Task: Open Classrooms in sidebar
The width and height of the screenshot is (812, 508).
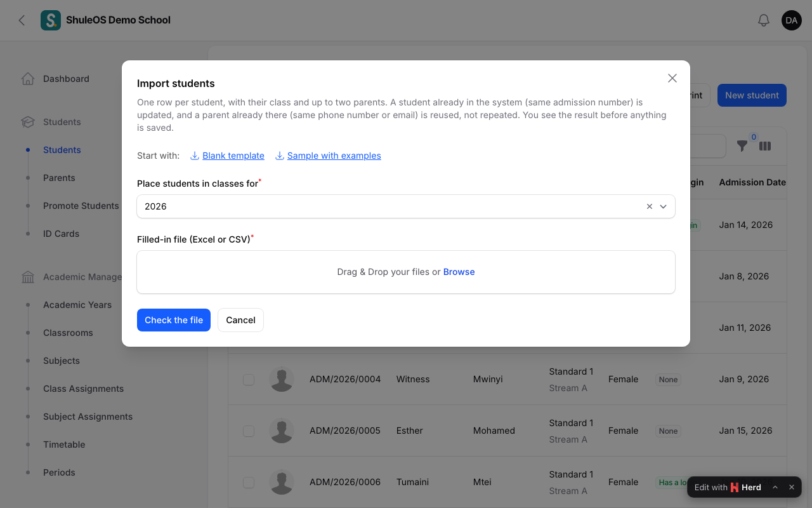Action: coord(68,333)
